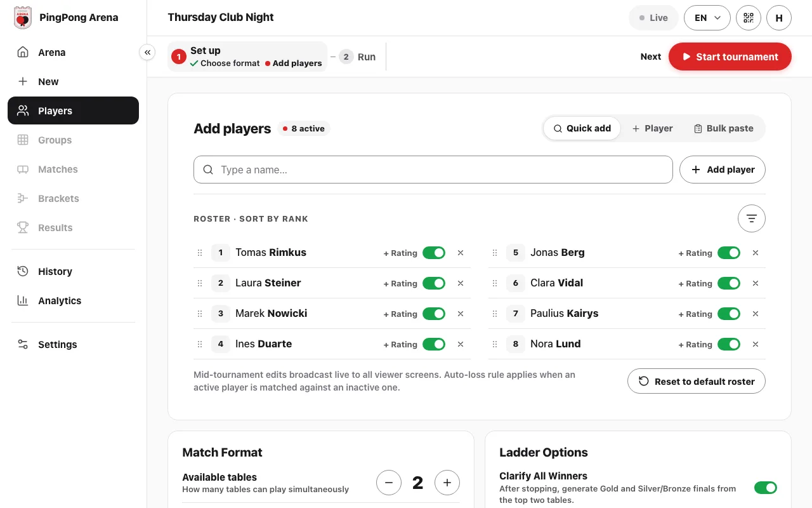Focus the Type a name search field
This screenshot has height=508, width=812.
coord(433,170)
